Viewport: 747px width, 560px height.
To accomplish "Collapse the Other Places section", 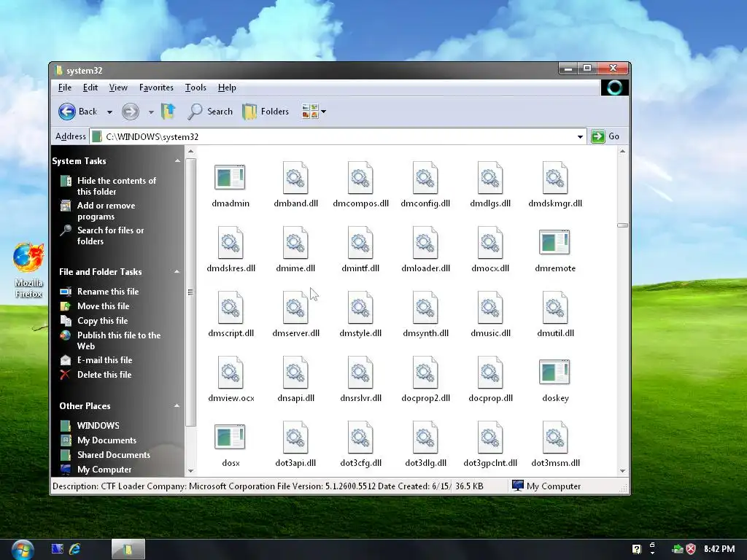I will click(x=177, y=406).
